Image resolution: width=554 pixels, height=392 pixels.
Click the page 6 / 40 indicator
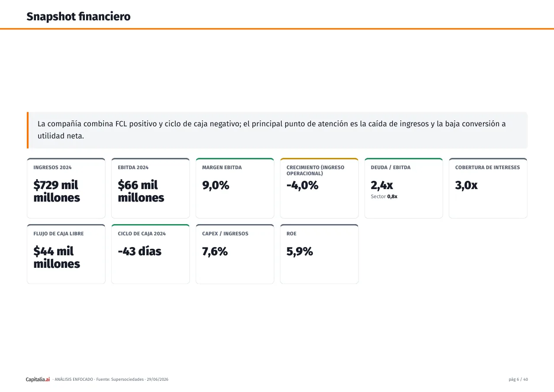519,379
